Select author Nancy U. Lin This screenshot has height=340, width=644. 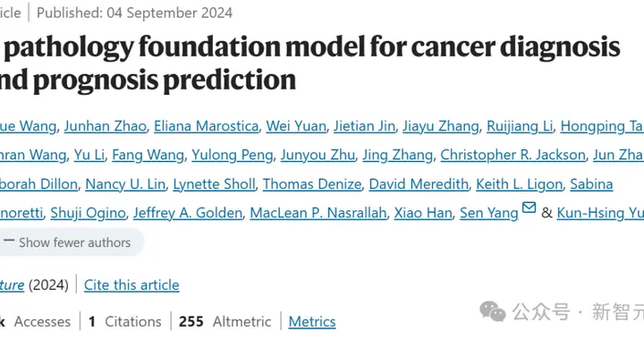point(125,184)
